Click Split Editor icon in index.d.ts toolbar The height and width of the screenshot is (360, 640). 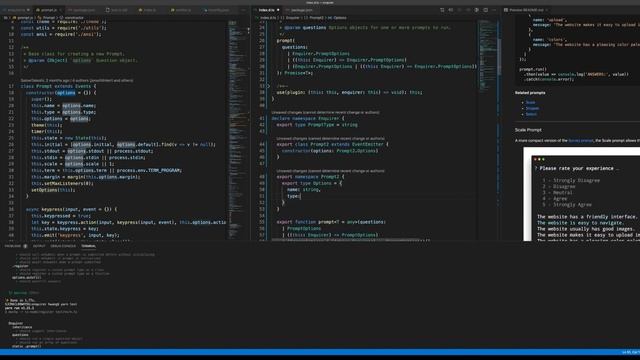485,10
